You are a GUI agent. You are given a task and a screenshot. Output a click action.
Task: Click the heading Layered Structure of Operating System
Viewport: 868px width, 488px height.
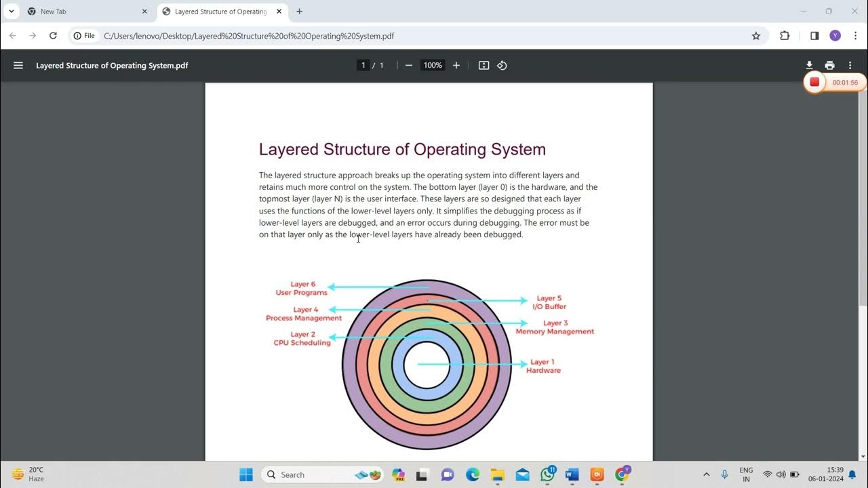(x=402, y=149)
